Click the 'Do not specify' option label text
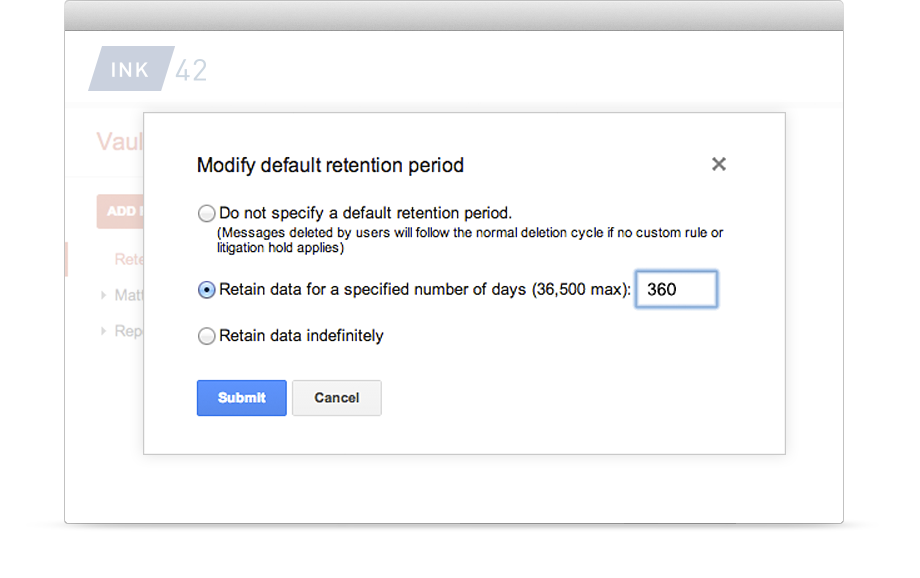920x578 pixels. (x=366, y=213)
